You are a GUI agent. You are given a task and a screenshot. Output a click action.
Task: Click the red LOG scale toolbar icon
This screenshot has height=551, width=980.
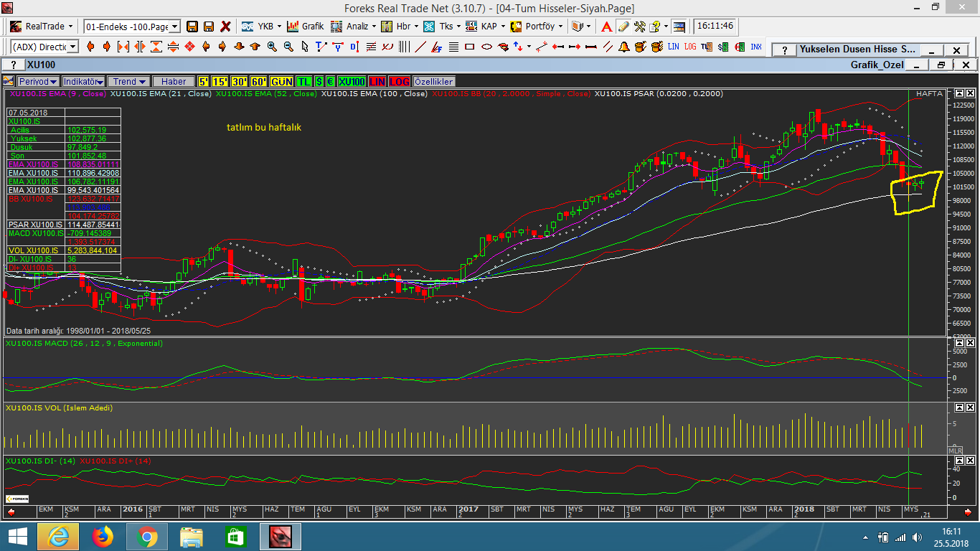pyautogui.click(x=690, y=47)
